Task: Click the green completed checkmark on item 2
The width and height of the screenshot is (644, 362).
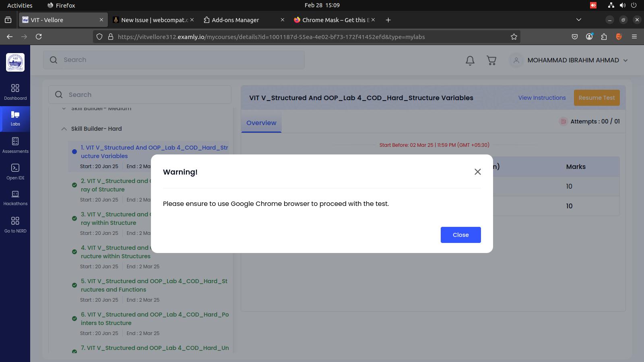Action: tap(74, 185)
